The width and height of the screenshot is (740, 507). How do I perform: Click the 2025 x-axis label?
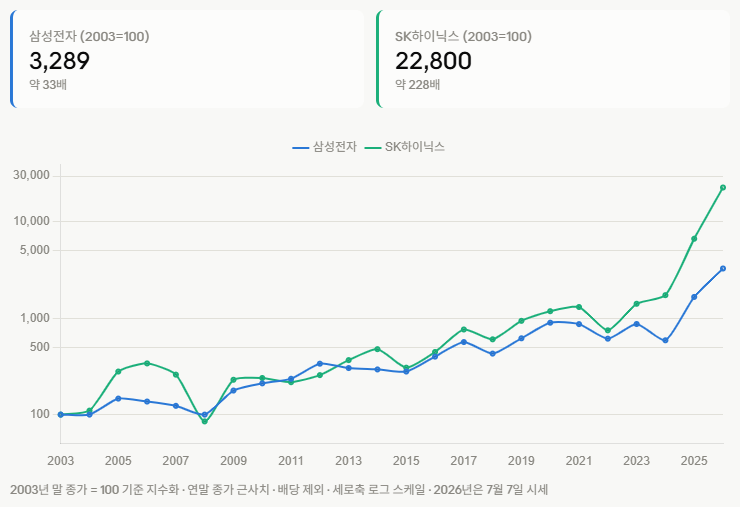tap(694, 461)
